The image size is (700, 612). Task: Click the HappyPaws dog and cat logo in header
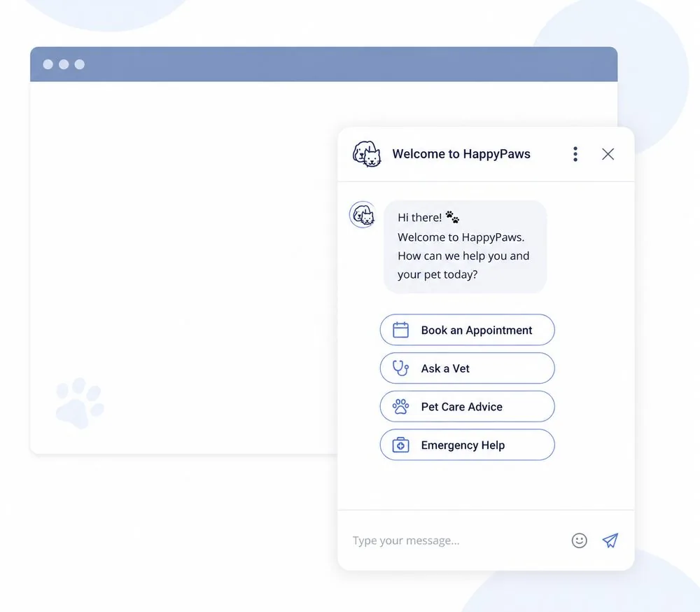coord(367,154)
